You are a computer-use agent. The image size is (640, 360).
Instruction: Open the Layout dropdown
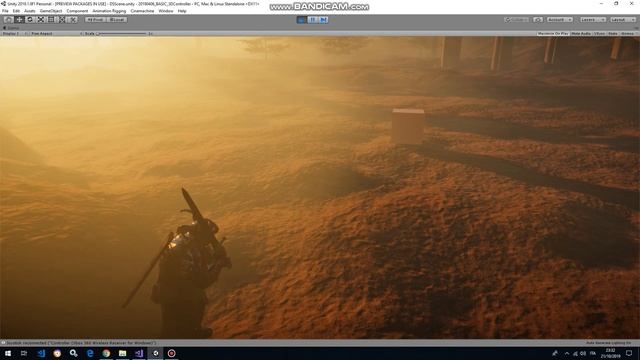click(x=623, y=20)
